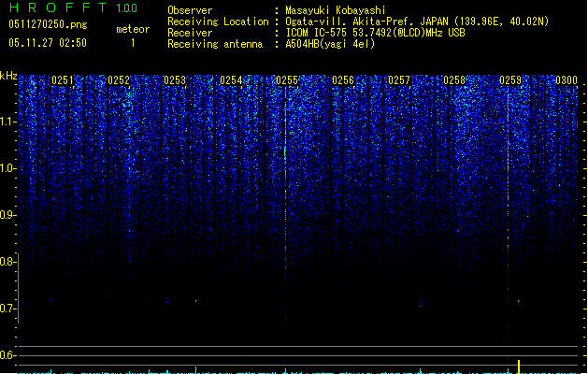The image size is (588, 374).
Task: Select the 0300 time marker label
Action: (566, 80)
